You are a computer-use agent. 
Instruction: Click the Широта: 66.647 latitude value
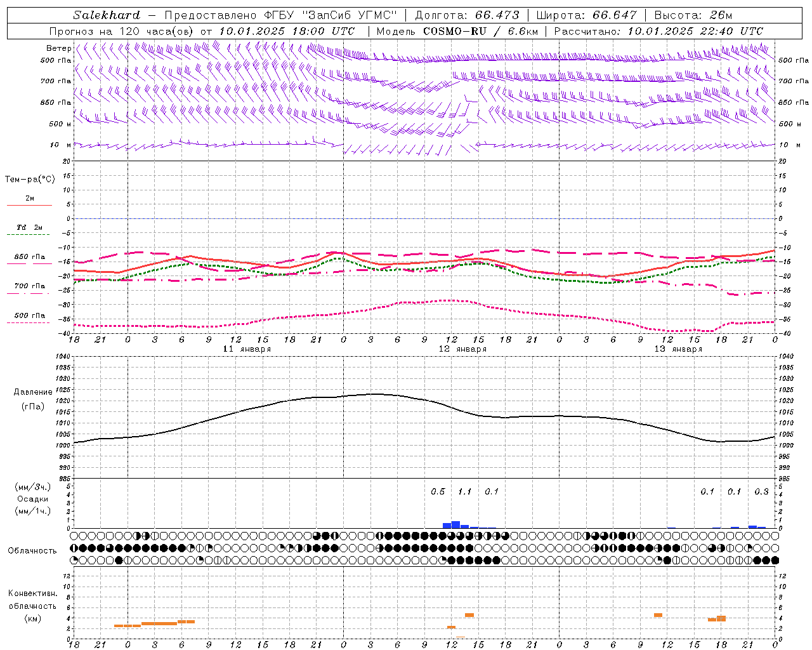pyautogui.click(x=586, y=15)
